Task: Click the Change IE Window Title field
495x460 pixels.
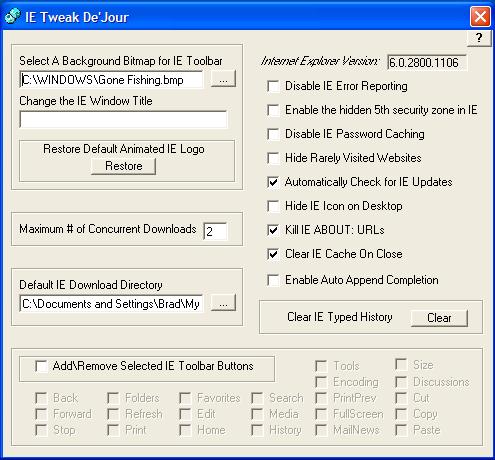Action: tap(123, 119)
